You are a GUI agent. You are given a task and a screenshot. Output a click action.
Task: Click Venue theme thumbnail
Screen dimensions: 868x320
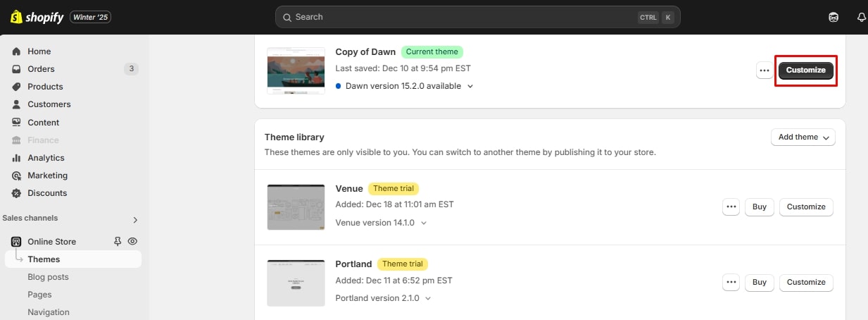coord(296,207)
